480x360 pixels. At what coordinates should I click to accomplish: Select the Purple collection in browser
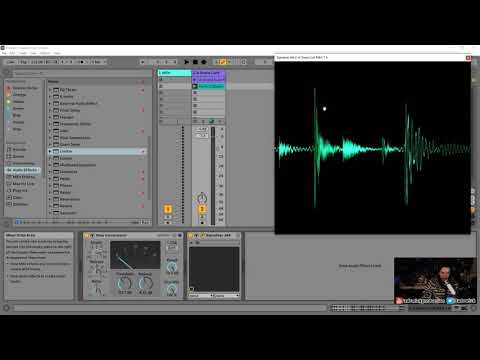tap(18, 122)
